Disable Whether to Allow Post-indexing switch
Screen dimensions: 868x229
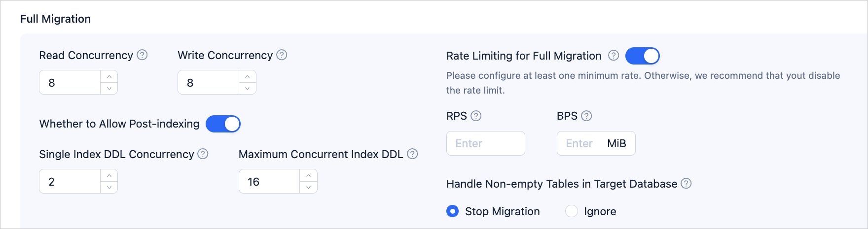(223, 124)
